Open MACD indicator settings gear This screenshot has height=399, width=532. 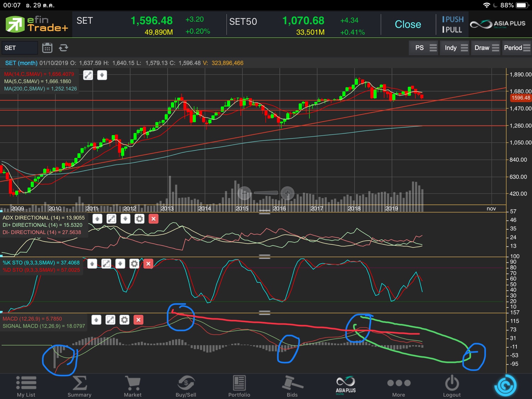tap(124, 320)
